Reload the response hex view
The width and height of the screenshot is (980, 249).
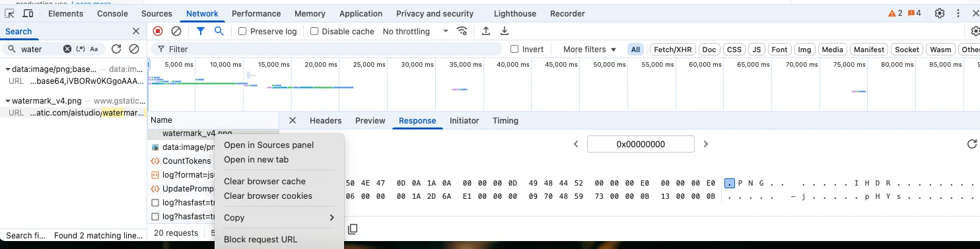(x=971, y=144)
